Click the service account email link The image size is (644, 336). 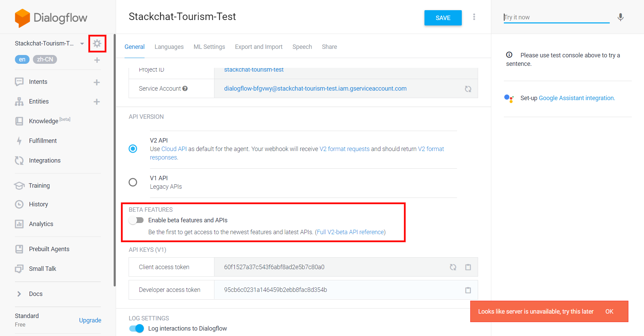[x=315, y=89]
